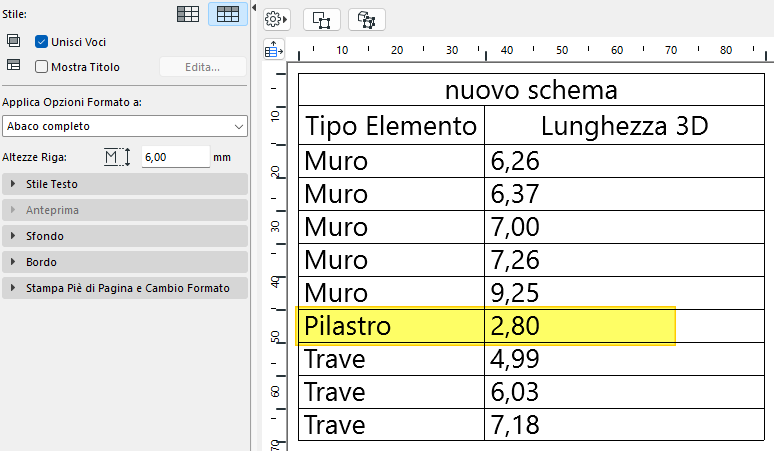774x451 pixels.
Task: Open the schedule settings gear menu
Action: pos(274,19)
